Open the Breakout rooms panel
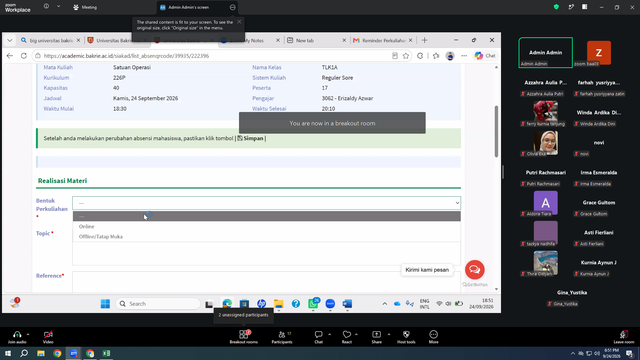Screen dimensions: 640x360 click(x=243, y=337)
